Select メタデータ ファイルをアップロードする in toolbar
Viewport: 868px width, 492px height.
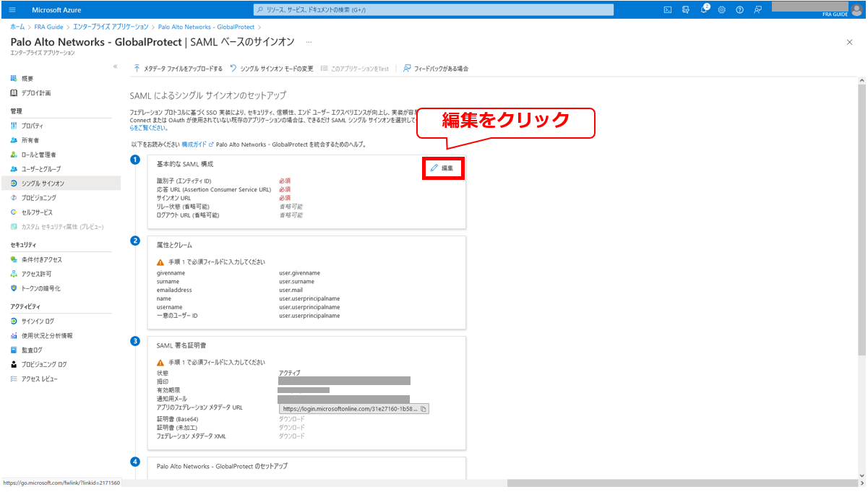click(178, 69)
